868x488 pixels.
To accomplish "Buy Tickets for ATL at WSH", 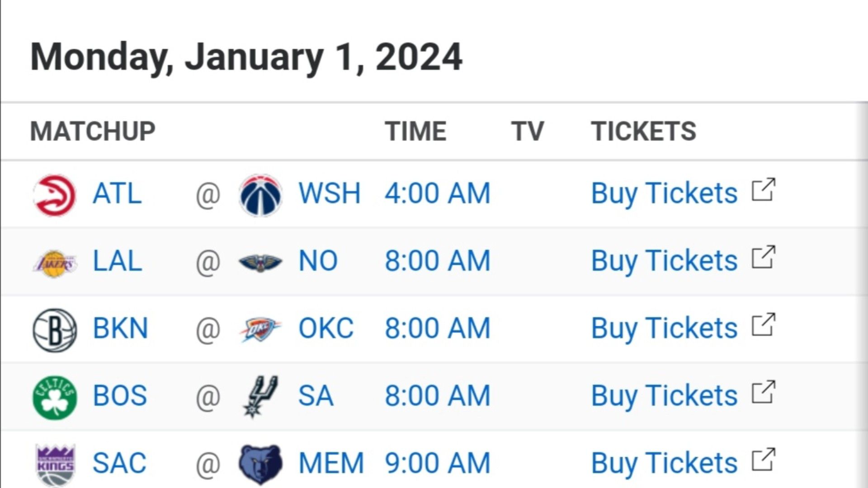I will pyautogui.click(x=664, y=194).
